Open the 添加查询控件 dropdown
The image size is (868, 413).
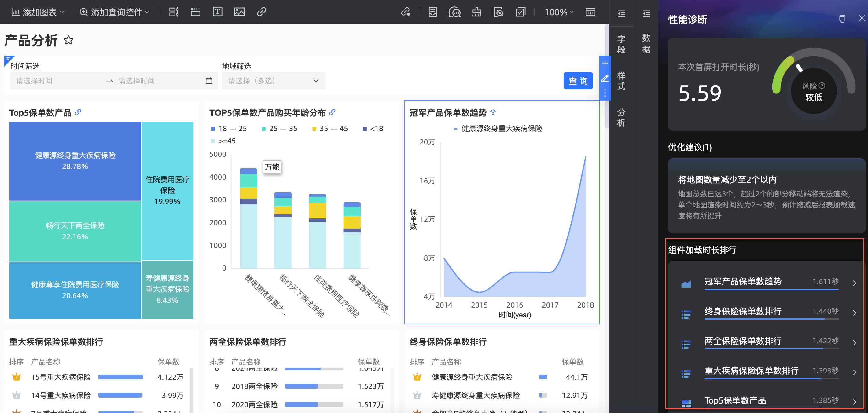115,12
